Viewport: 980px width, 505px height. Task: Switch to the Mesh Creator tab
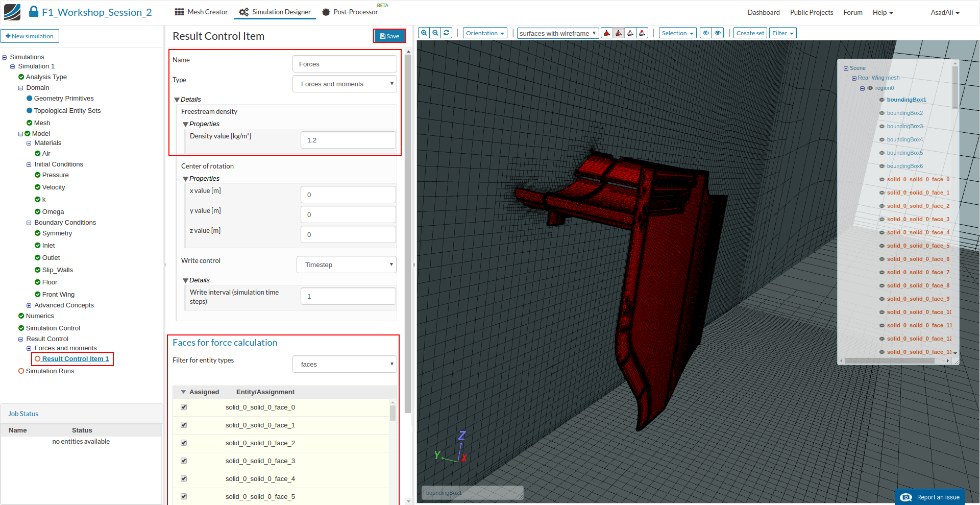[201, 12]
